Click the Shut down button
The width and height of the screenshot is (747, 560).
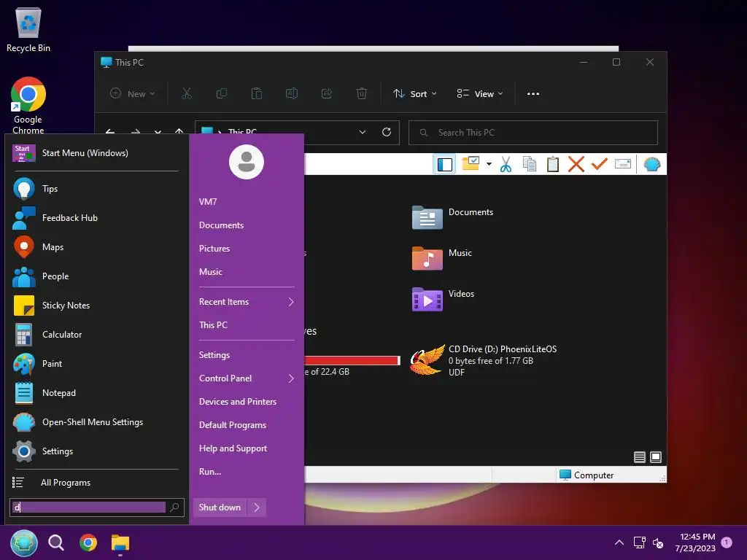click(x=220, y=507)
